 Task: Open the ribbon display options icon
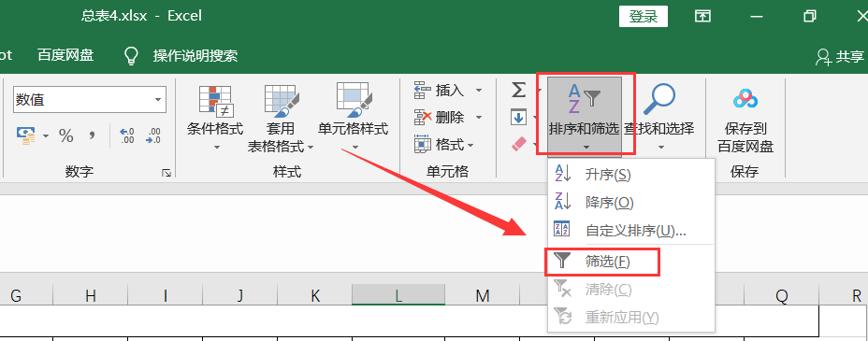click(702, 17)
